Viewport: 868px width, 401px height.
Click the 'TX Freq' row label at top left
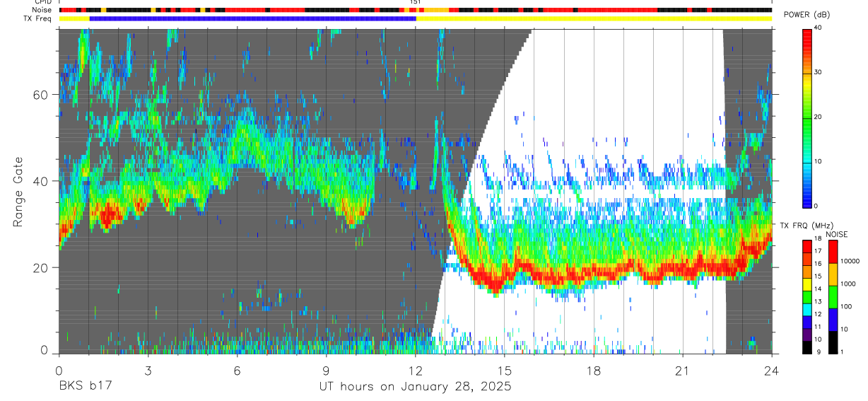(39, 18)
